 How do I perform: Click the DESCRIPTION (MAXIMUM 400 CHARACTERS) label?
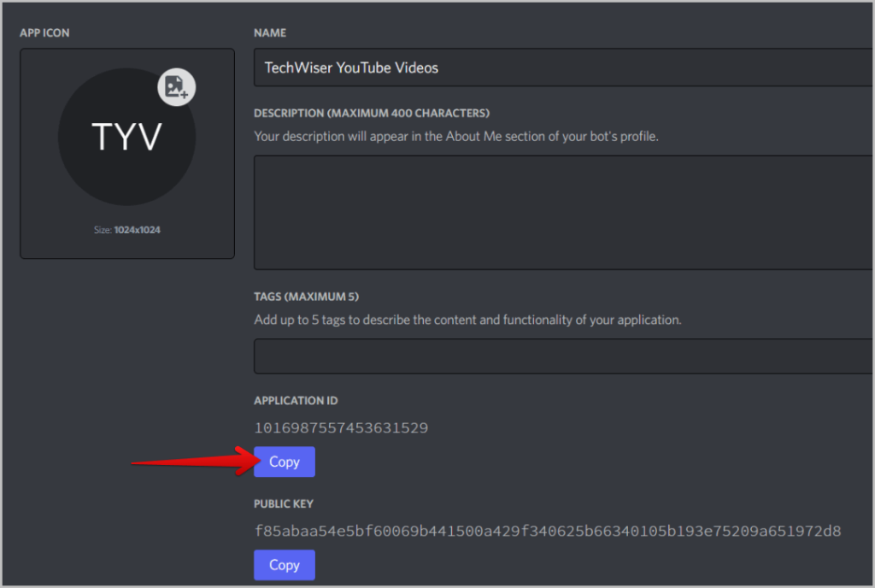pos(372,114)
